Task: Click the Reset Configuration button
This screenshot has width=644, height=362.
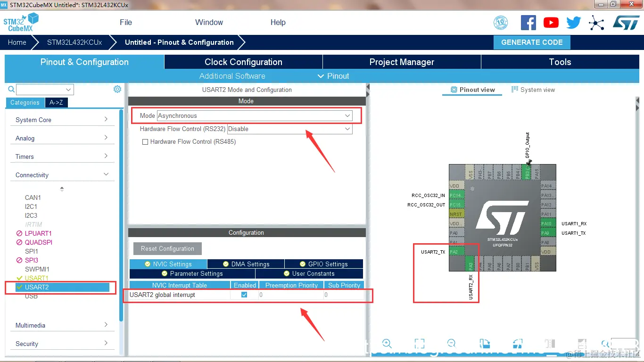Action: pos(167,248)
